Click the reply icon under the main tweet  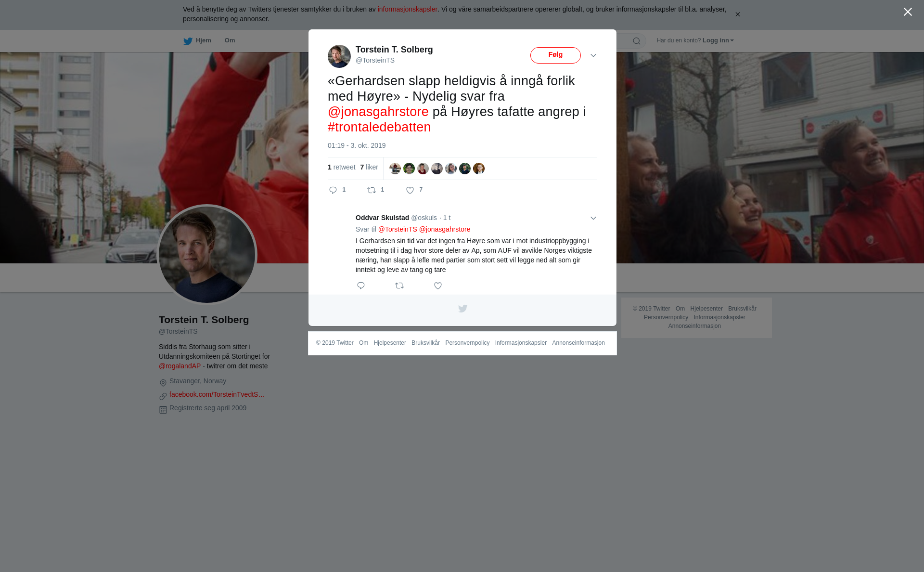[333, 190]
